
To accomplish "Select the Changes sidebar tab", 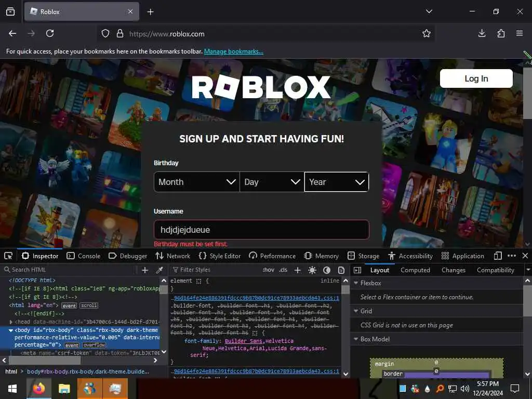I will 453,270.
